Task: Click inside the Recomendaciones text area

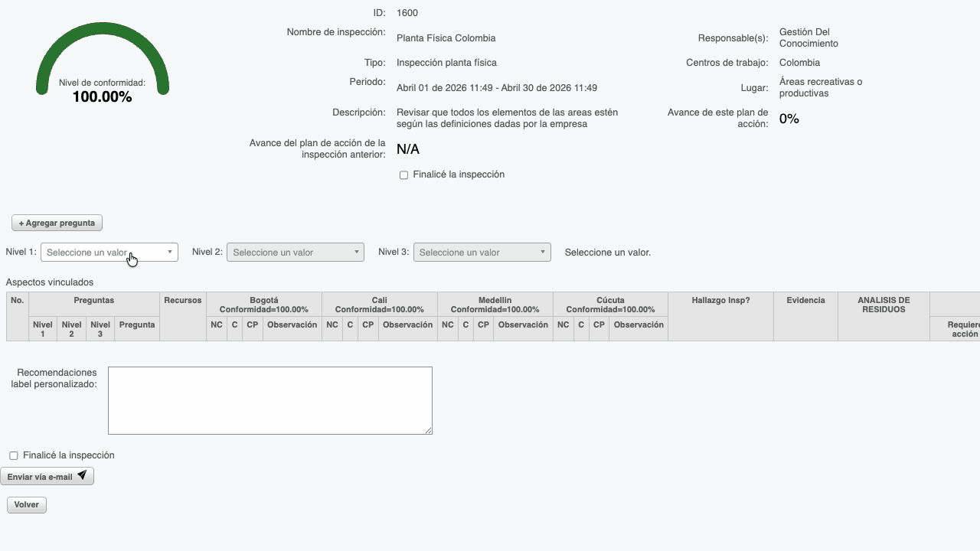Action: pyautogui.click(x=269, y=399)
